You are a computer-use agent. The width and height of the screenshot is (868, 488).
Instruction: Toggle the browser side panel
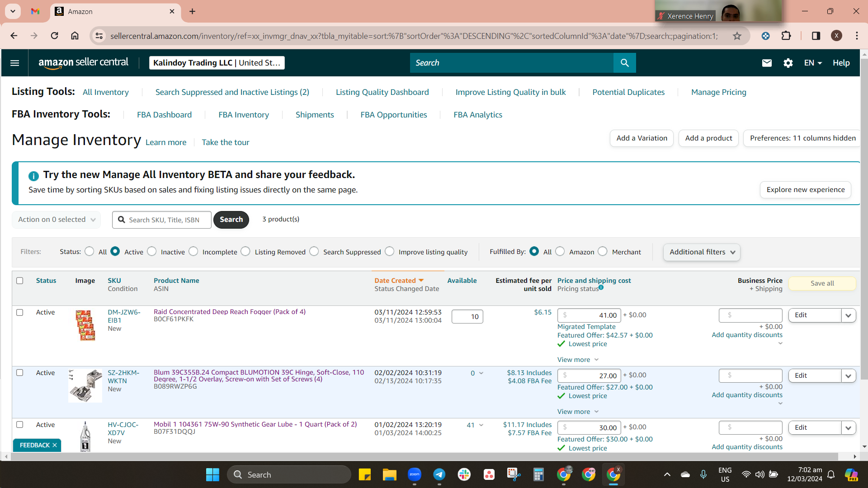point(816,36)
